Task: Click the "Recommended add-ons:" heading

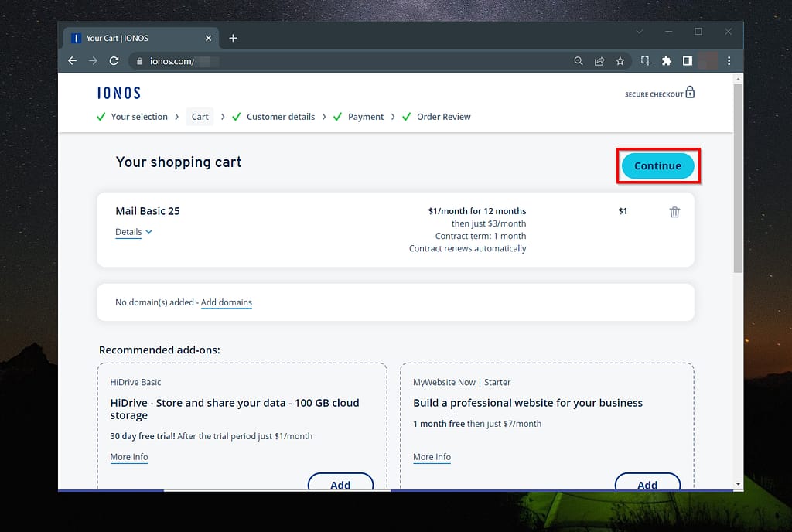Action: 159,350
